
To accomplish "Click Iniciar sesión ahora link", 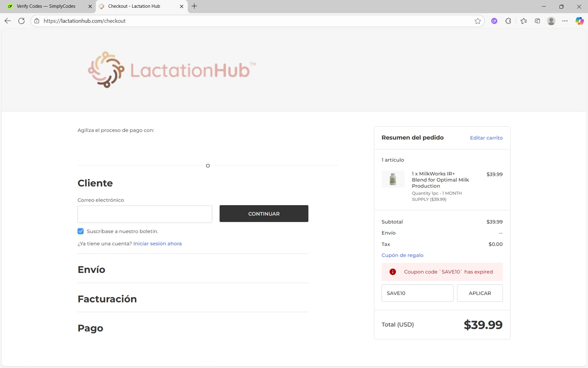I will (x=157, y=244).
